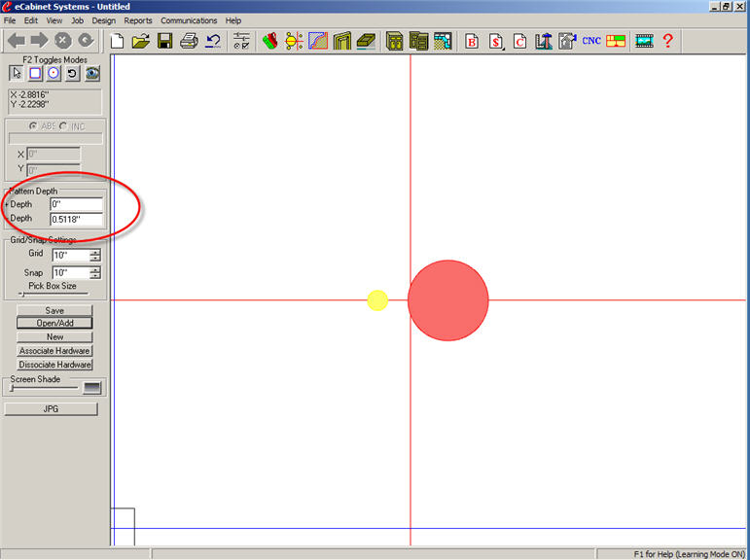The image size is (750, 560).
Task: Select the circle drawing mode tool
Action: [x=54, y=74]
